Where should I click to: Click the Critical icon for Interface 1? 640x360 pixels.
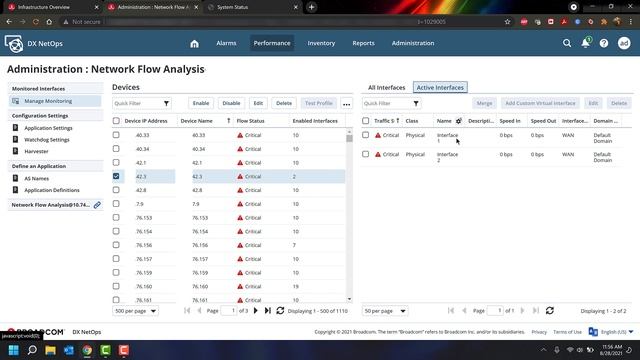click(x=378, y=135)
